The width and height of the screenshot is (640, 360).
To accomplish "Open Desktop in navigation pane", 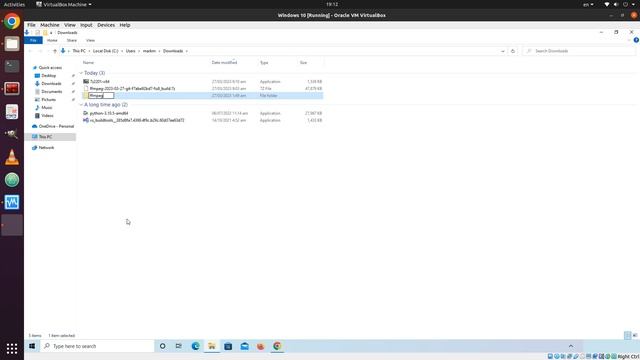I will pyautogui.click(x=48, y=76).
